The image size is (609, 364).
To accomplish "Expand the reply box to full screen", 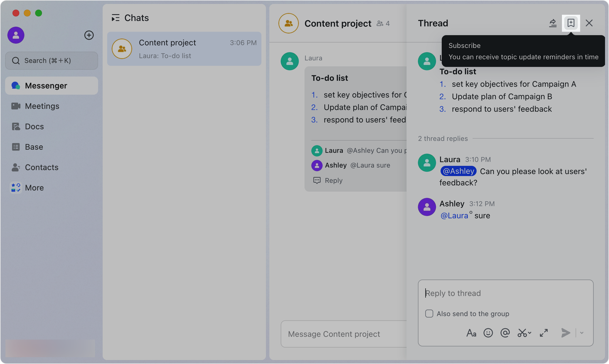I will pos(544,333).
